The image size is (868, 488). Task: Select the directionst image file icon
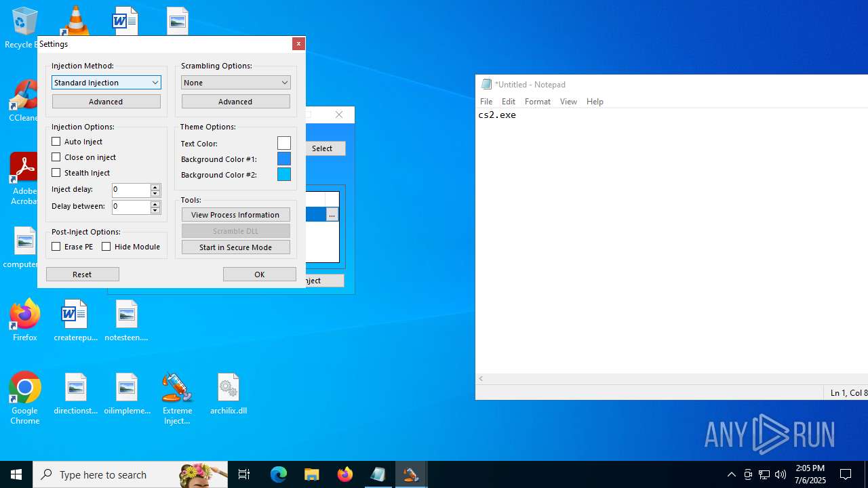point(75,394)
